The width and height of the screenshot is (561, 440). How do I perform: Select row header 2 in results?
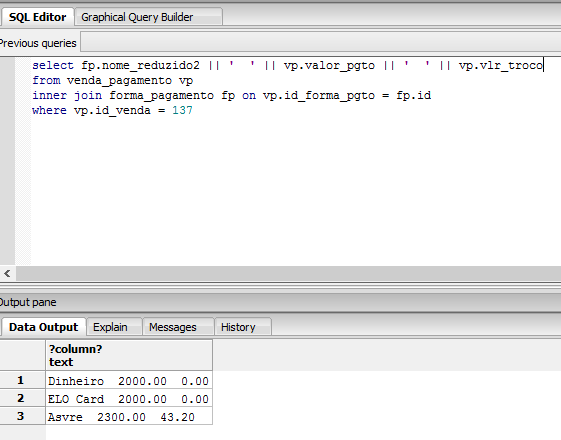(22, 398)
